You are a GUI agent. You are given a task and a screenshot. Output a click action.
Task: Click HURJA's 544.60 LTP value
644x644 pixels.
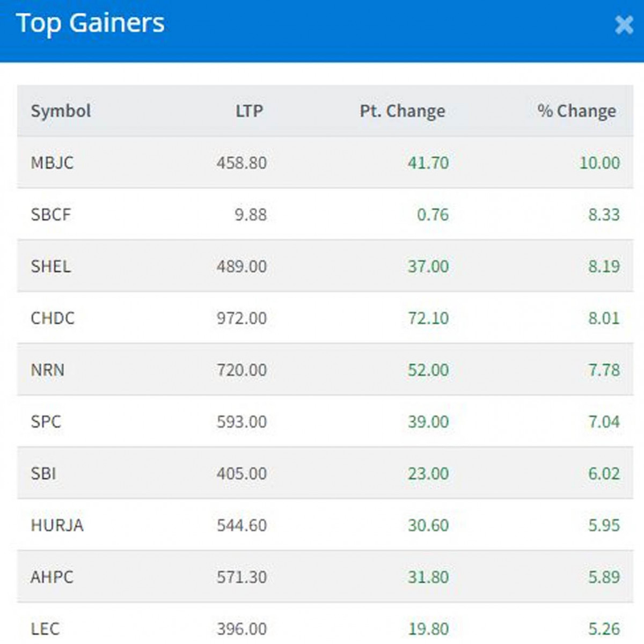pos(241,525)
